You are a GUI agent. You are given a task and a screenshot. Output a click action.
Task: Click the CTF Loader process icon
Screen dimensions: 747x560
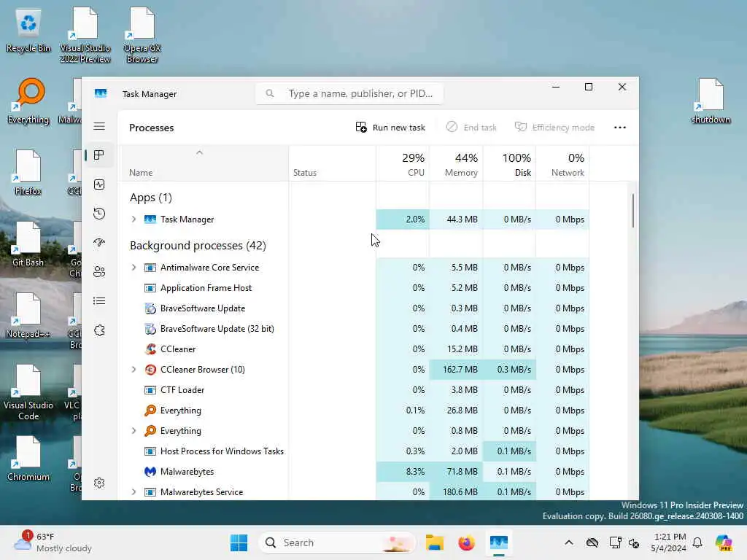pyautogui.click(x=150, y=390)
